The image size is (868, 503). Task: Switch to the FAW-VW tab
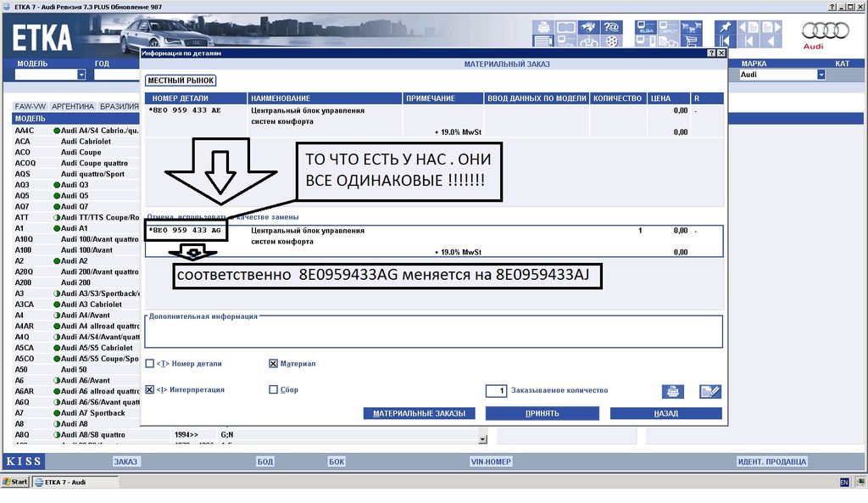point(31,106)
